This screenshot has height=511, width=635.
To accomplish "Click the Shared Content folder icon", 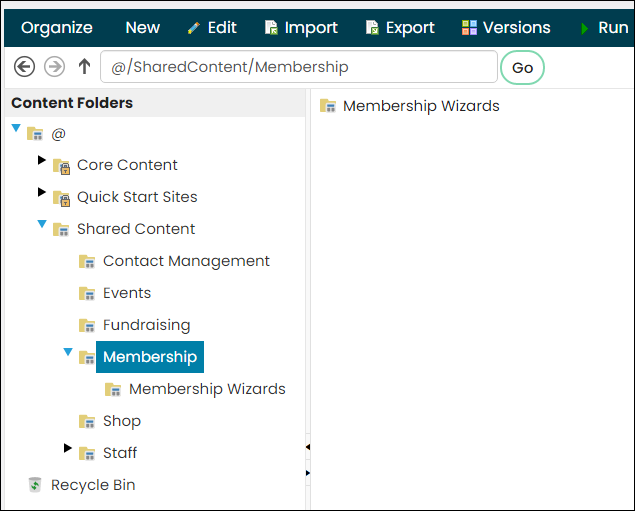I will coord(61,229).
